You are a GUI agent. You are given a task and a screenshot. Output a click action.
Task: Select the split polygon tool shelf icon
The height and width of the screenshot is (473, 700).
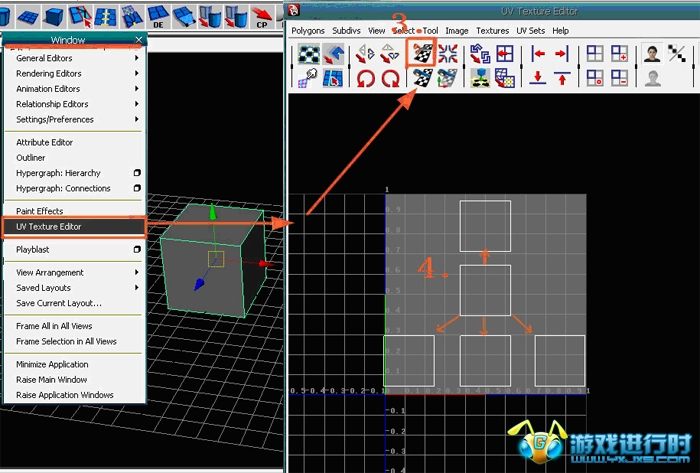click(80, 17)
